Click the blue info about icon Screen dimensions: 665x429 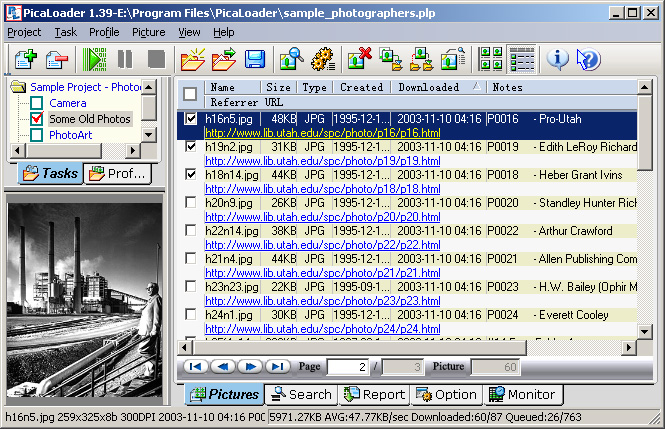tap(558, 59)
